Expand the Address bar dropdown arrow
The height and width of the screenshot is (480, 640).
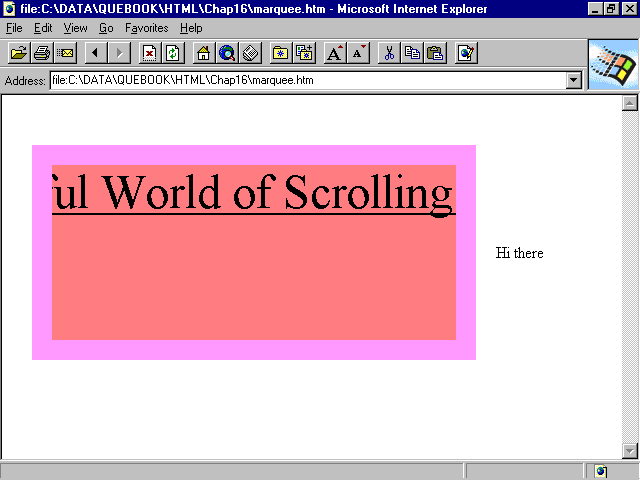(x=574, y=80)
